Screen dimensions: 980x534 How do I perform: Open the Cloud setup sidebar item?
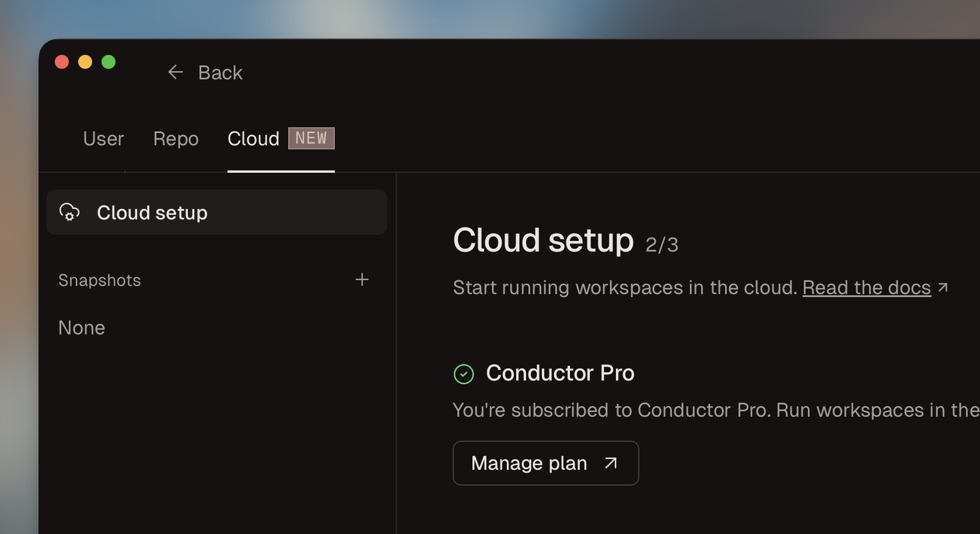point(217,212)
